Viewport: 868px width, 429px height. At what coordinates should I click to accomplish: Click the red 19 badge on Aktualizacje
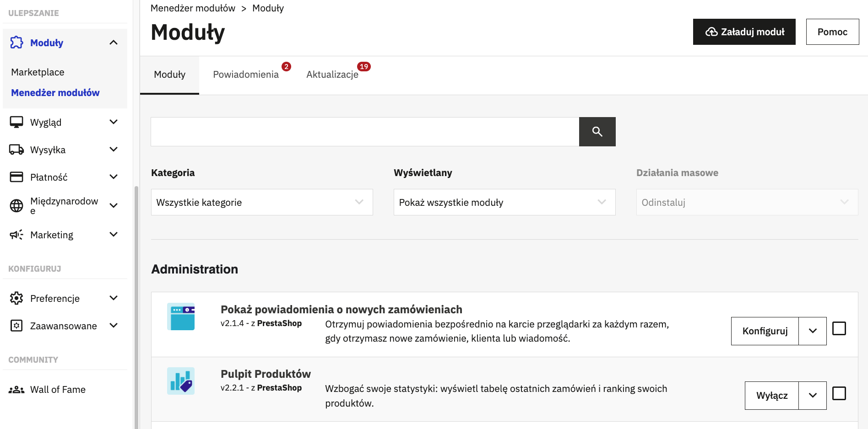click(x=364, y=67)
